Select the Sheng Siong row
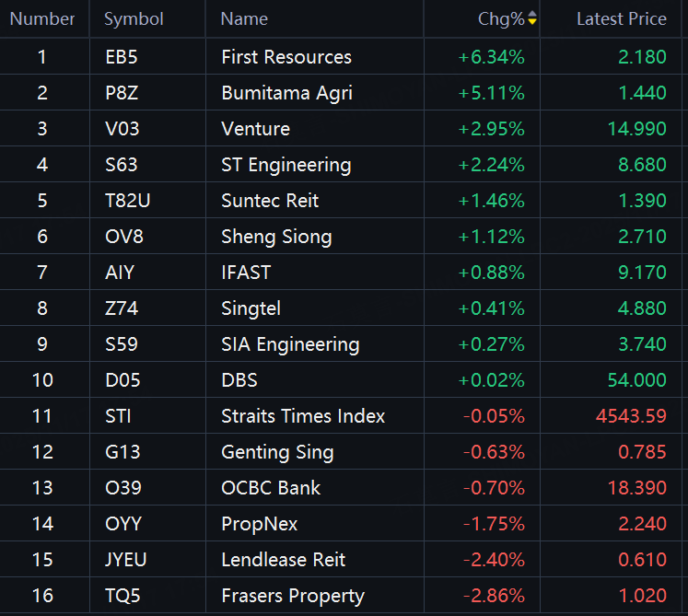Screen dimensions: 688x616 [276, 237]
